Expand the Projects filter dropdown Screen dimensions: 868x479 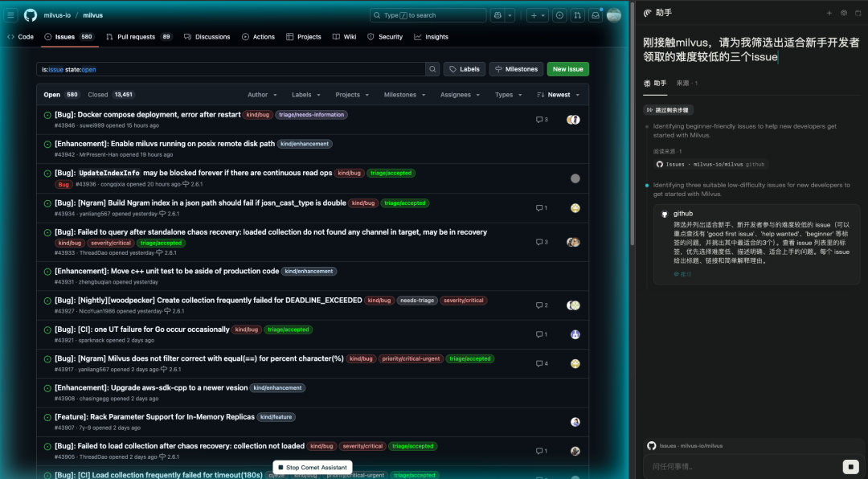(352, 95)
